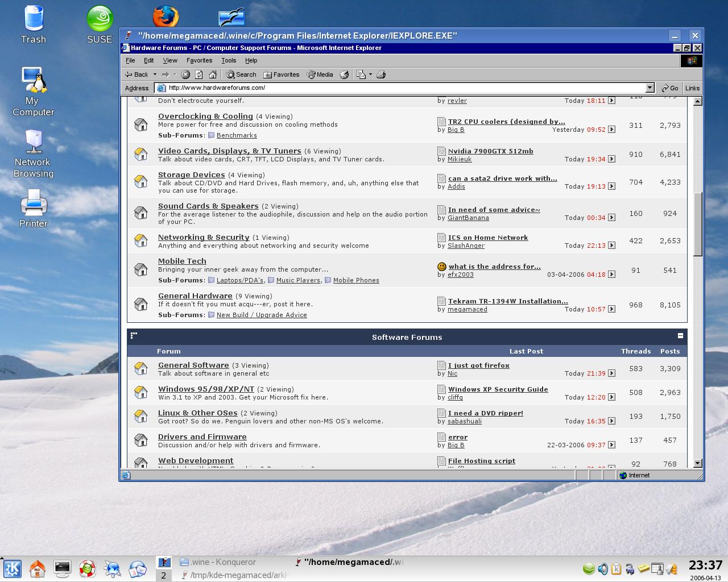Image resolution: width=728 pixels, height=582 pixels.
Task: Click the Search toolbar button
Action: [x=241, y=74]
